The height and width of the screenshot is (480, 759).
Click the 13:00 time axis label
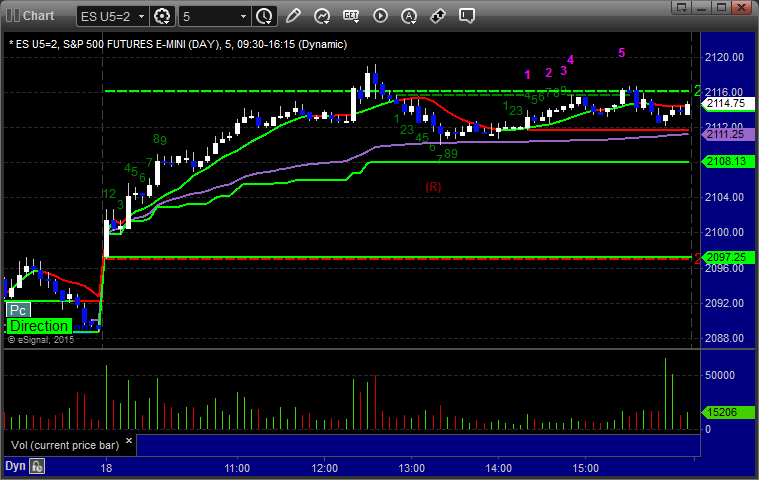[x=411, y=468]
